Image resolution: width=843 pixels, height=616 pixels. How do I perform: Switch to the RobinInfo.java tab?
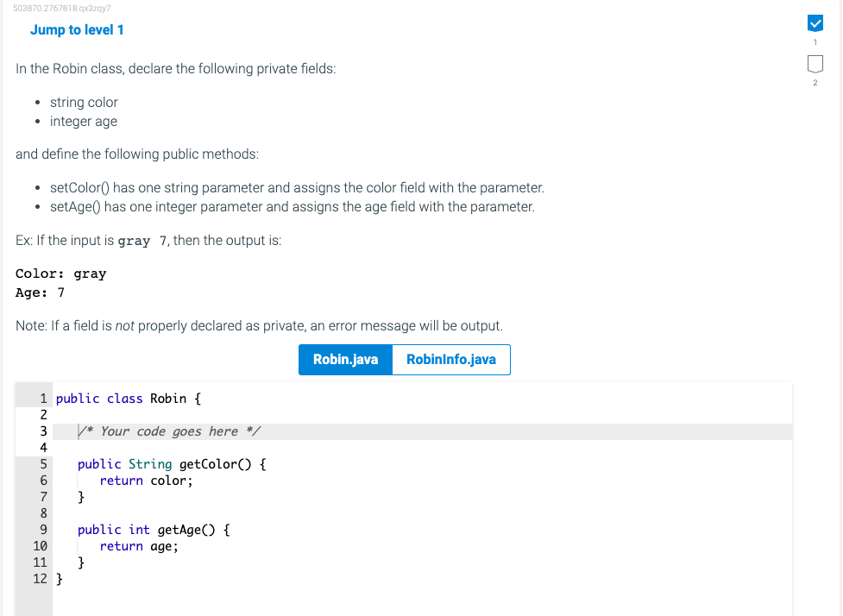click(450, 359)
